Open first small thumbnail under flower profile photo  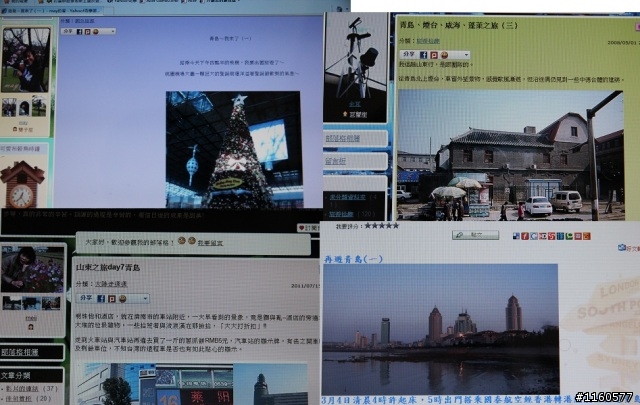pos(11,303)
